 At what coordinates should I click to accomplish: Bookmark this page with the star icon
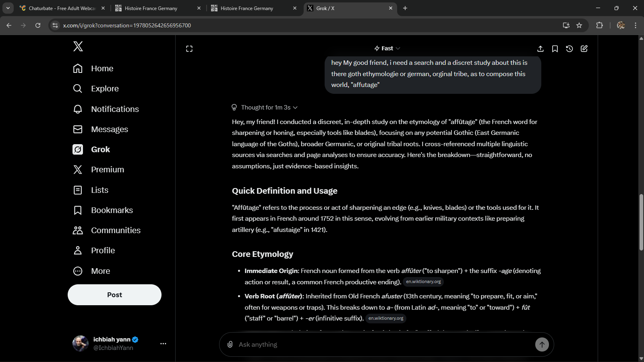tap(579, 25)
